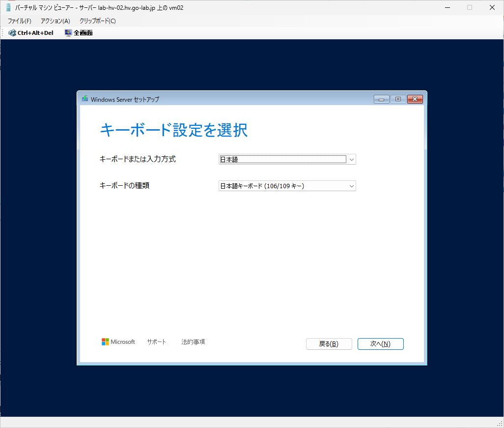Open the アクション(A) menu

click(x=56, y=21)
